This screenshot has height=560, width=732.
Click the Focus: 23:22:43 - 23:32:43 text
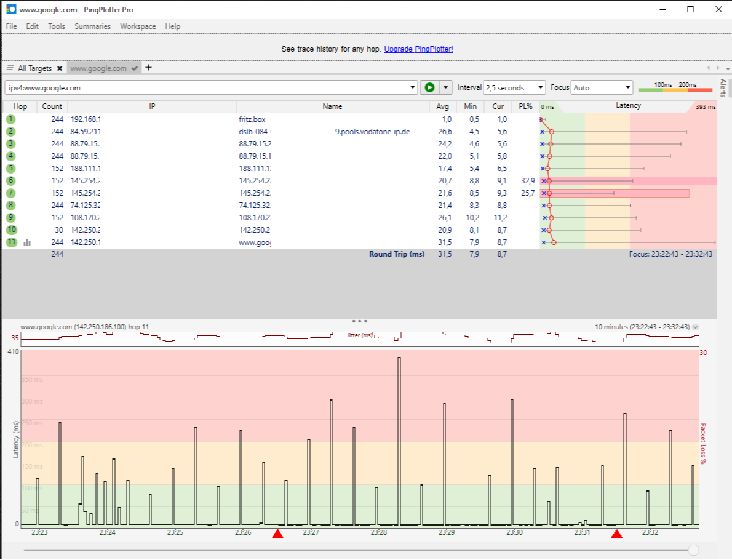(670, 254)
